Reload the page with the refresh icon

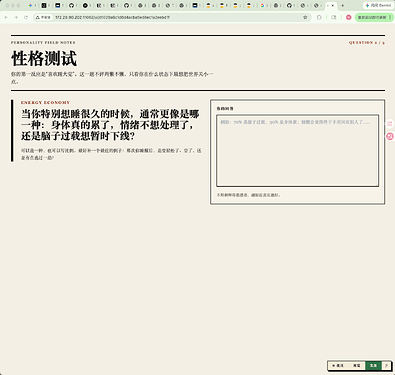point(26,17)
